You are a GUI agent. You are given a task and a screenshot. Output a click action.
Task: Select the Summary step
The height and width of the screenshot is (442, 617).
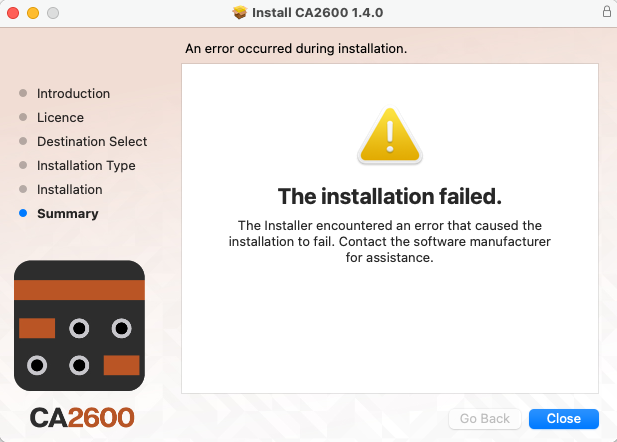68,214
